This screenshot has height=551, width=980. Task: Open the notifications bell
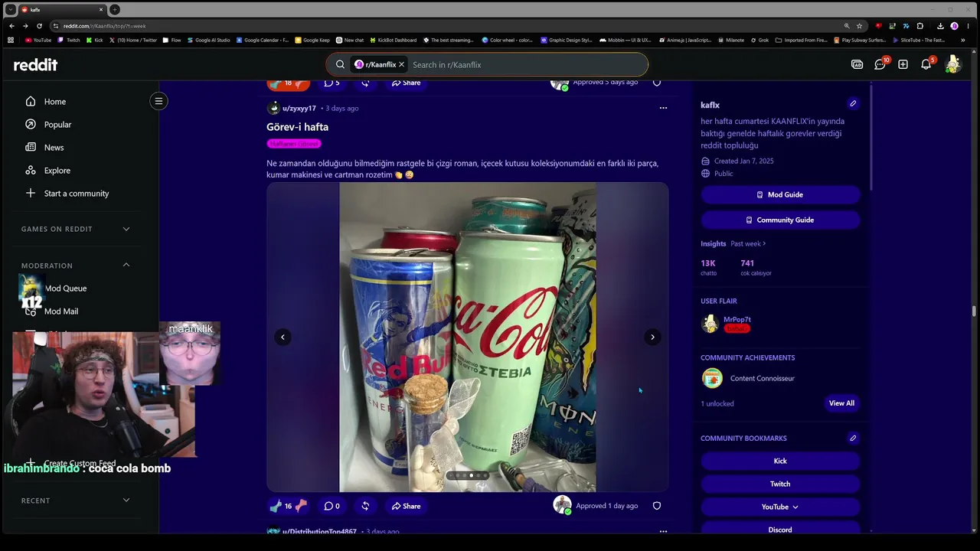point(926,64)
